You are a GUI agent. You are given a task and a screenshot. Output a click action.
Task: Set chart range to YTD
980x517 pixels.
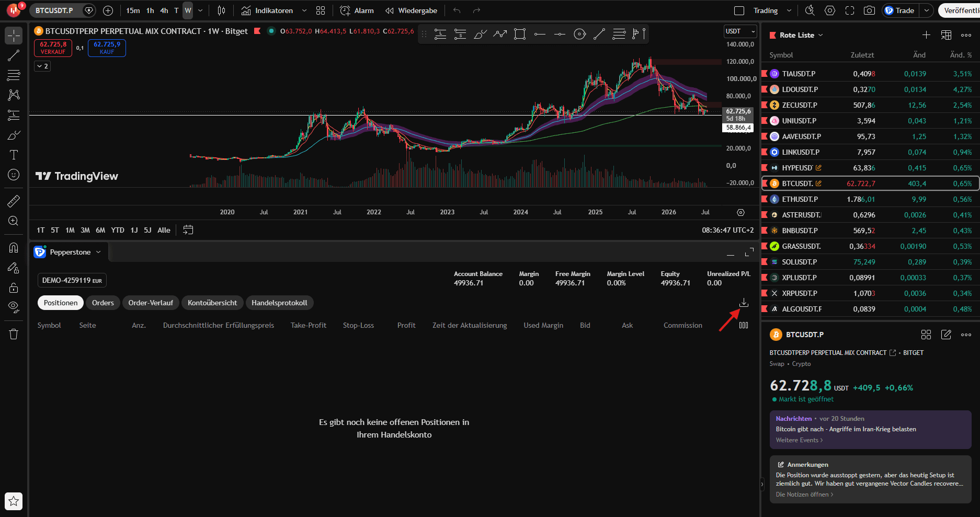click(118, 230)
